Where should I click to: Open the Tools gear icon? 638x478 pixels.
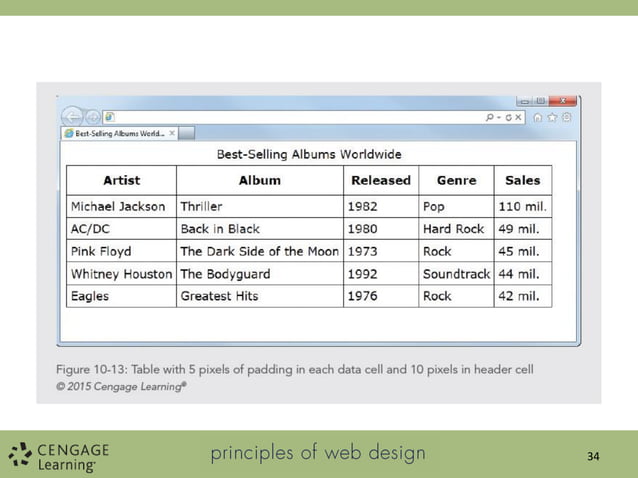coord(566,117)
